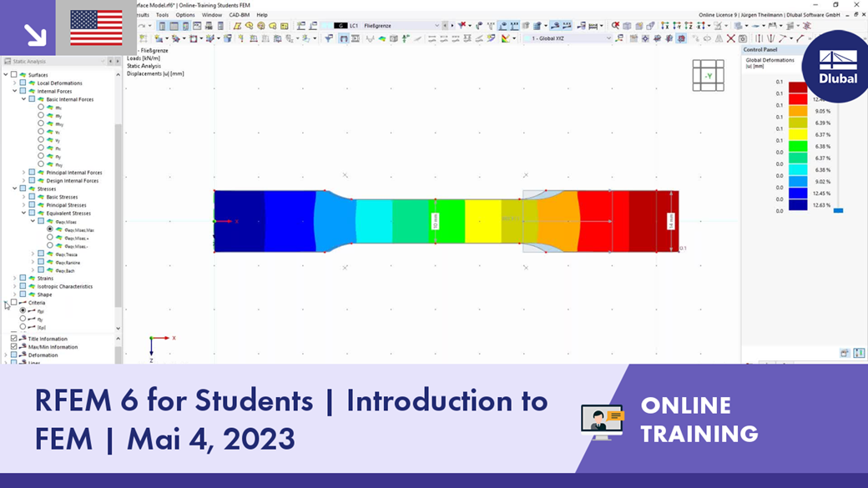
Task: Click the filter with red X icon
Action: 462,26
